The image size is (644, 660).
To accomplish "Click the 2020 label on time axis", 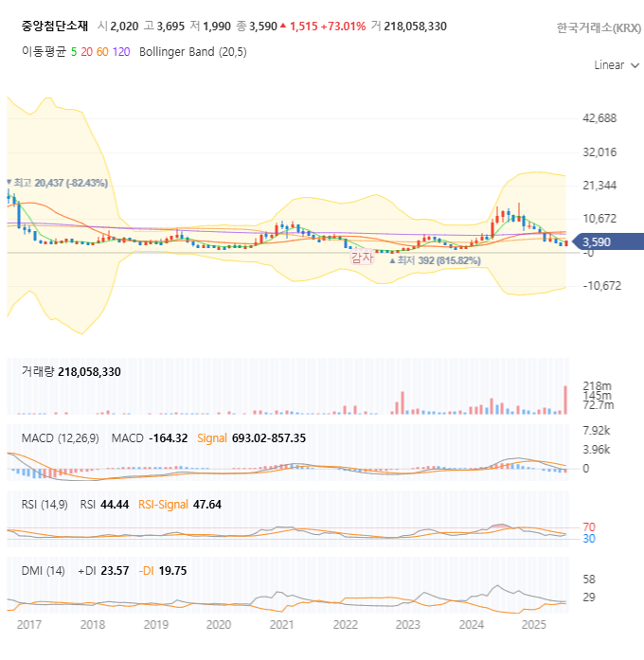I will [219, 625].
